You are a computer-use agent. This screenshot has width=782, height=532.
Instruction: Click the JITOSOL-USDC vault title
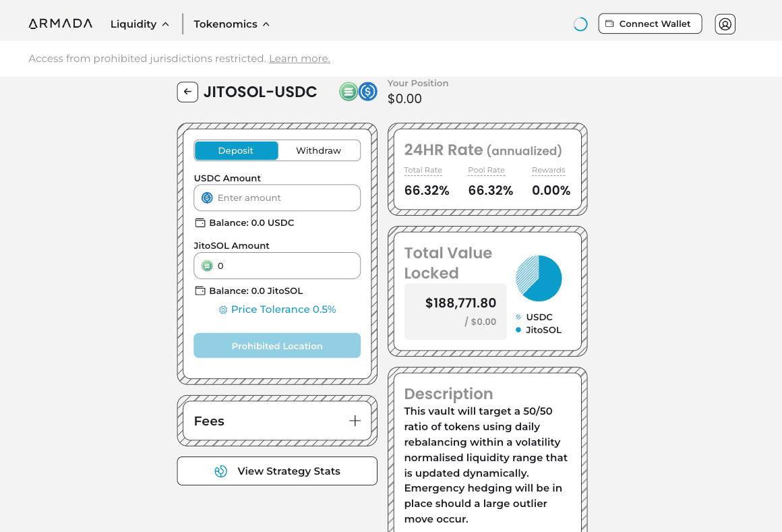click(260, 92)
